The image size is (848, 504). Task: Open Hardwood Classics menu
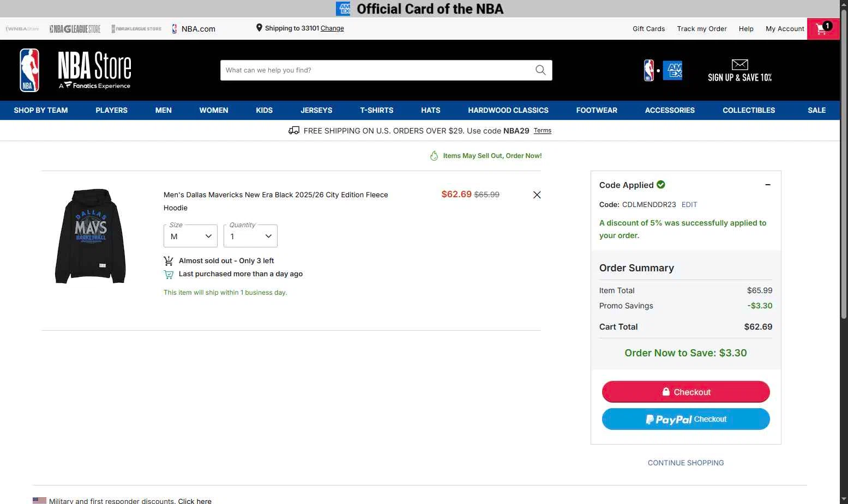pos(508,110)
